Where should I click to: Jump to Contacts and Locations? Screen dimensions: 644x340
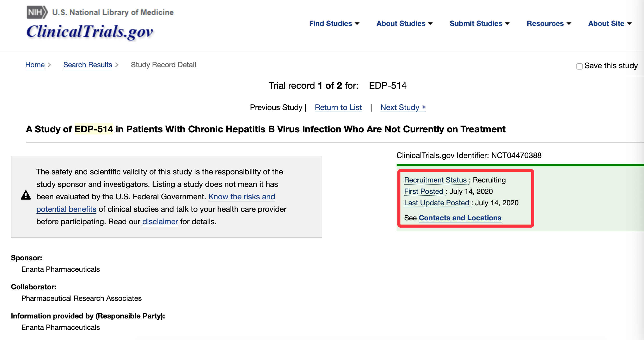coord(460,218)
